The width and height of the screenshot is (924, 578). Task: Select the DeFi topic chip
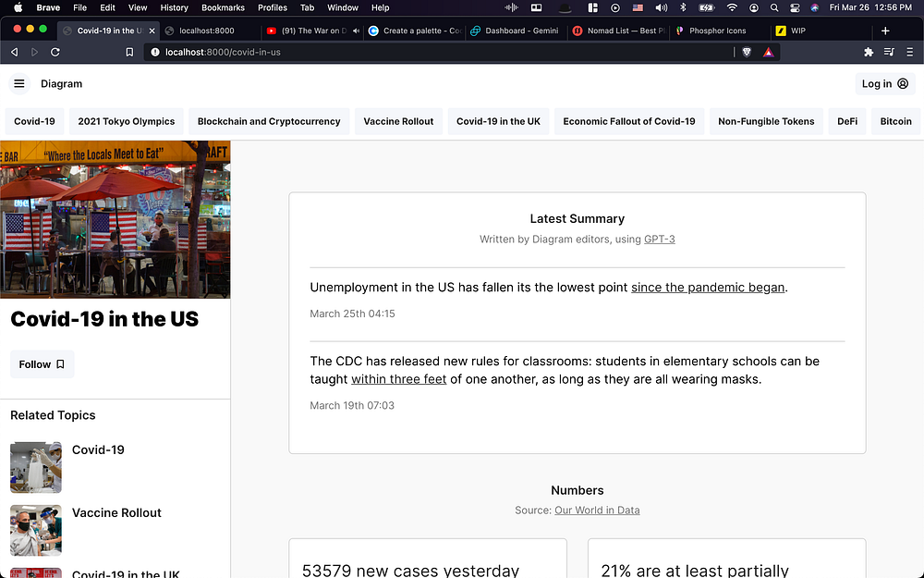(846, 121)
